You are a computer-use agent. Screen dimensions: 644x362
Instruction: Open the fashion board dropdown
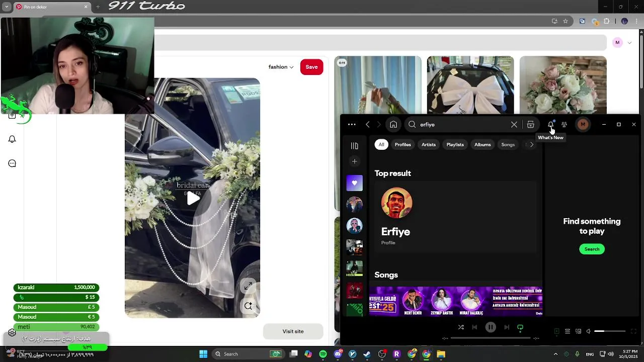tap(281, 67)
